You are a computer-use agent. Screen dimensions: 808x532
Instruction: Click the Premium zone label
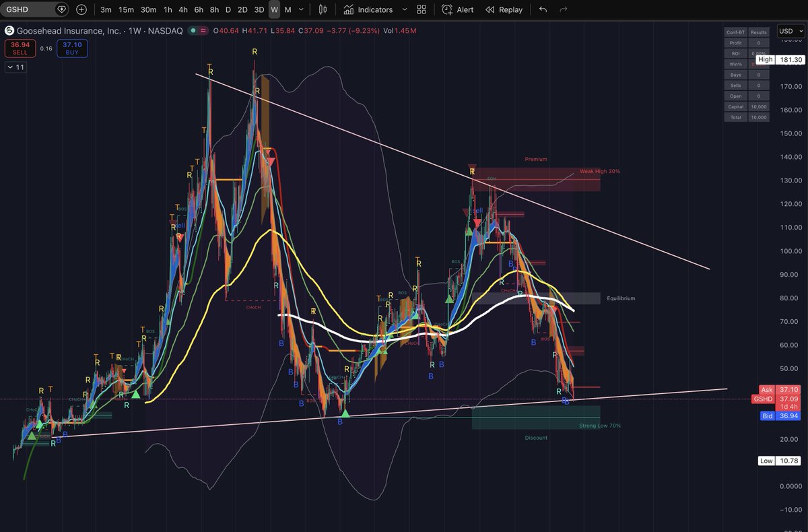click(536, 159)
